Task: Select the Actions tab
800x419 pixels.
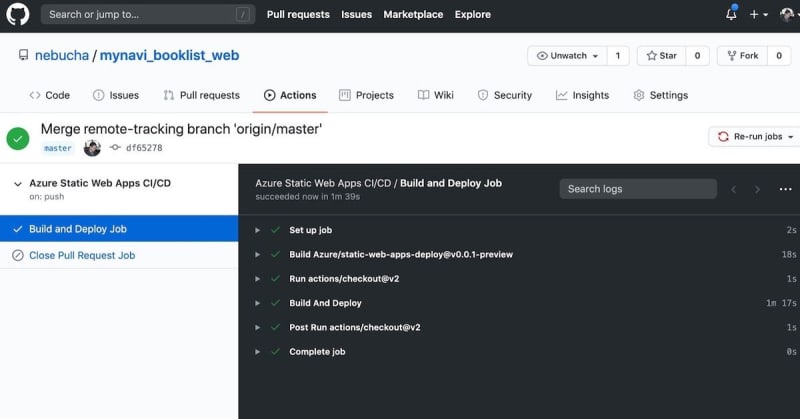Action: 290,95
